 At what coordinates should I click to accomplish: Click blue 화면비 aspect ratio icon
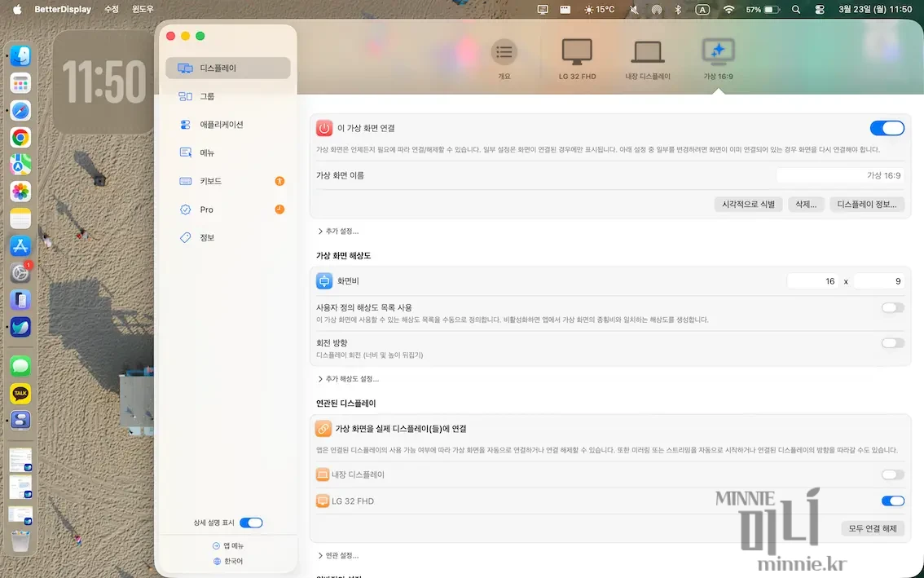pos(324,281)
